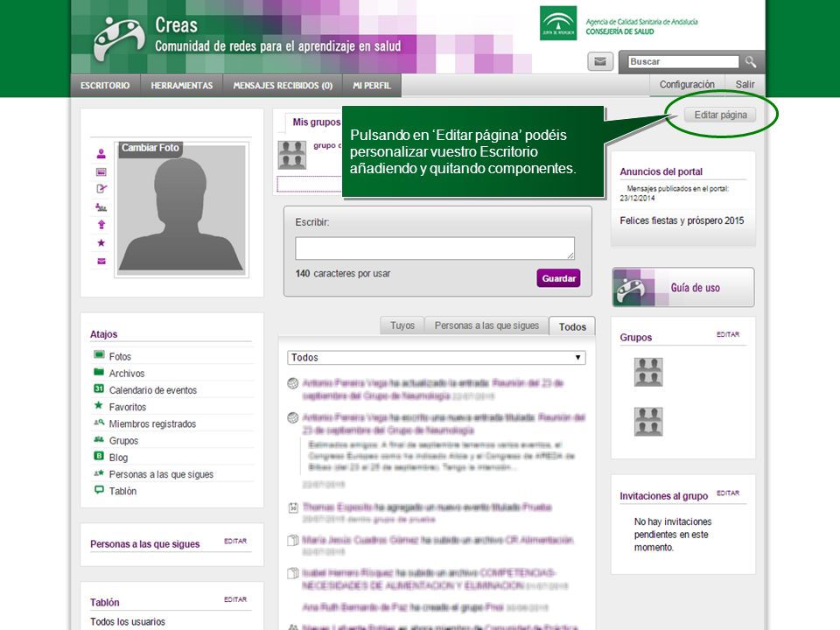Viewport: 840px width, 630px height.
Task: Click second group avatar in Grupos widget
Action: (x=648, y=422)
